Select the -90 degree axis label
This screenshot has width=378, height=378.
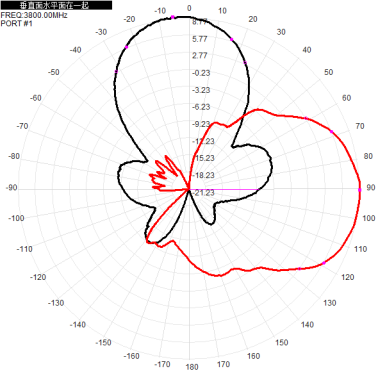[x=11, y=188]
